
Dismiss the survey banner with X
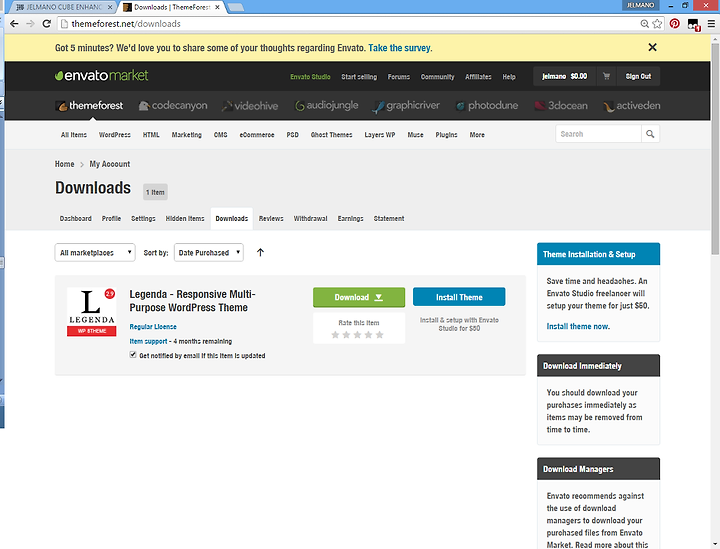click(652, 47)
